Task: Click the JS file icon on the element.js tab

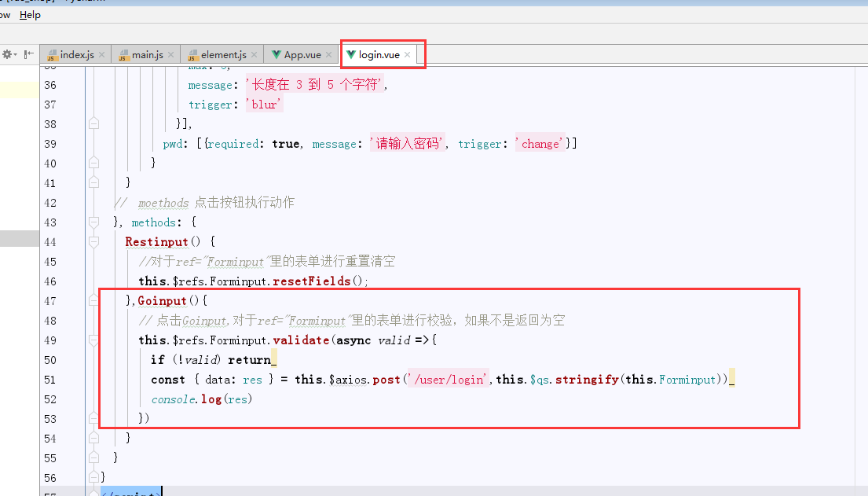Action: coord(193,55)
